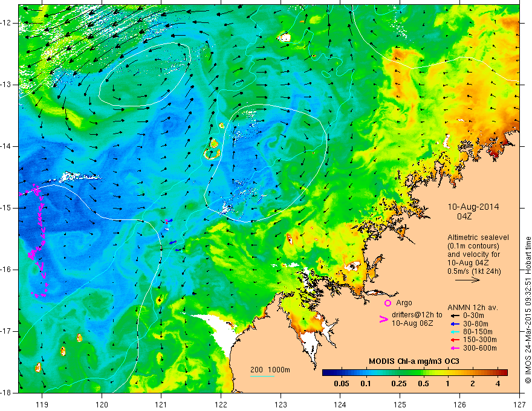Image resolution: width=532 pixels, height=411 pixels.
Task: Click the '-17' latitude axis label
Action: [x=7, y=331]
